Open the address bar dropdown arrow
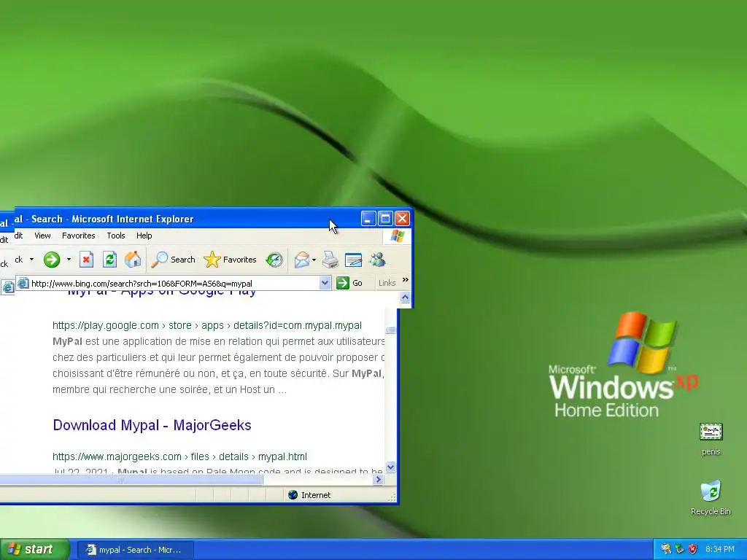This screenshot has height=560, width=747. pos(325,283)
